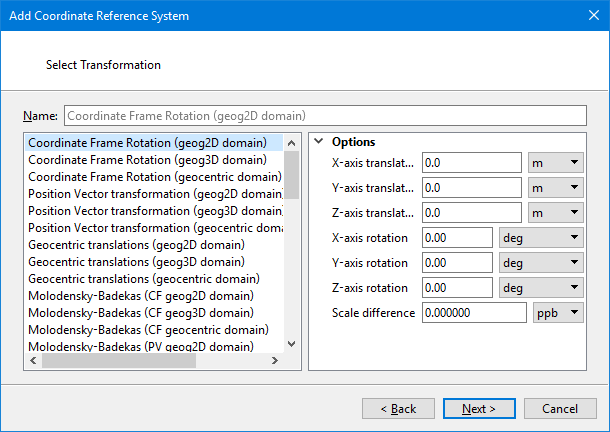
Task: Select Molodensky-Badekas (CF geog2D domain)
Action: 141,296
